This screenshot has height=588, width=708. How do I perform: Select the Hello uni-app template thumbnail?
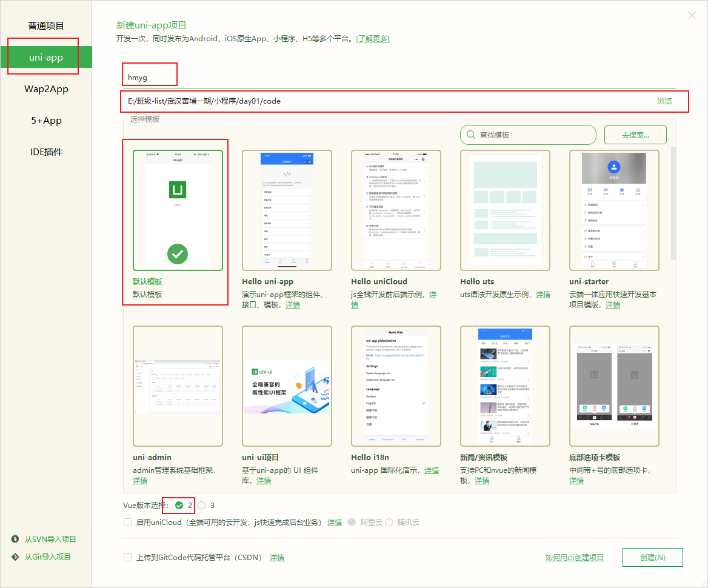pos(287,210)
